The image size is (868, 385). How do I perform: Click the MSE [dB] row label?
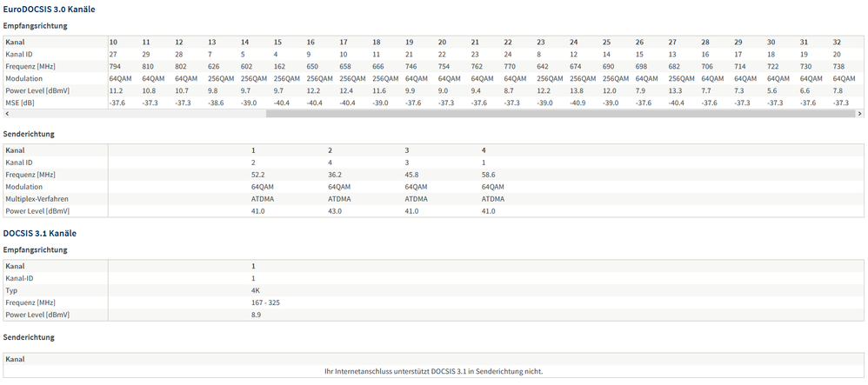(19, 103)
